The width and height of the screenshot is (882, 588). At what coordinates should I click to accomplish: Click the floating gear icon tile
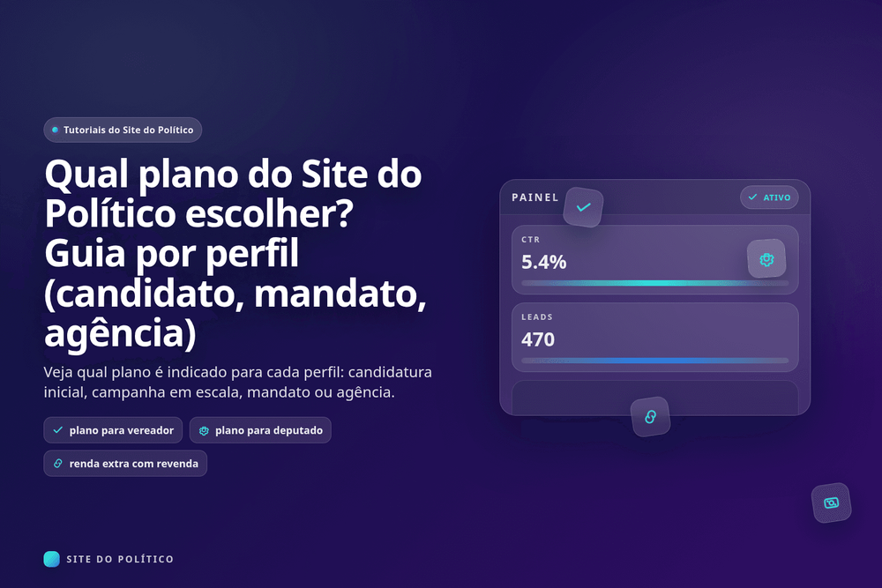click(x=766, y=259)
